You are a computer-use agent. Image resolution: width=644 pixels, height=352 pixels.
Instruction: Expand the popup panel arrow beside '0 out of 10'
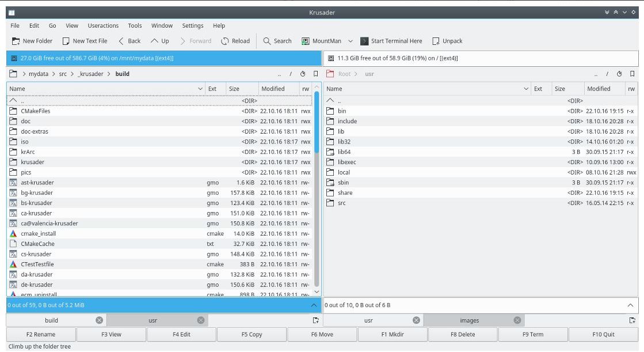pos(630,305)
